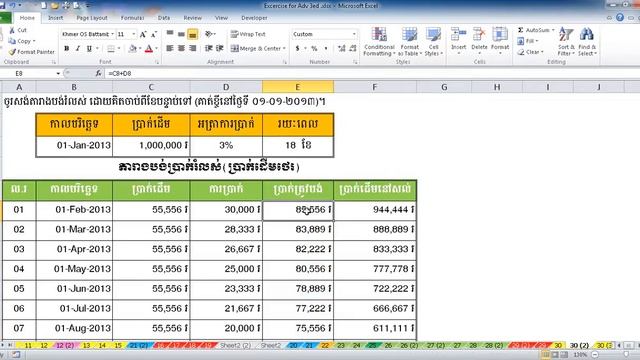The image size is (640, 360).
Task: Click Increase Decimal icon
Action: (342, 49)
